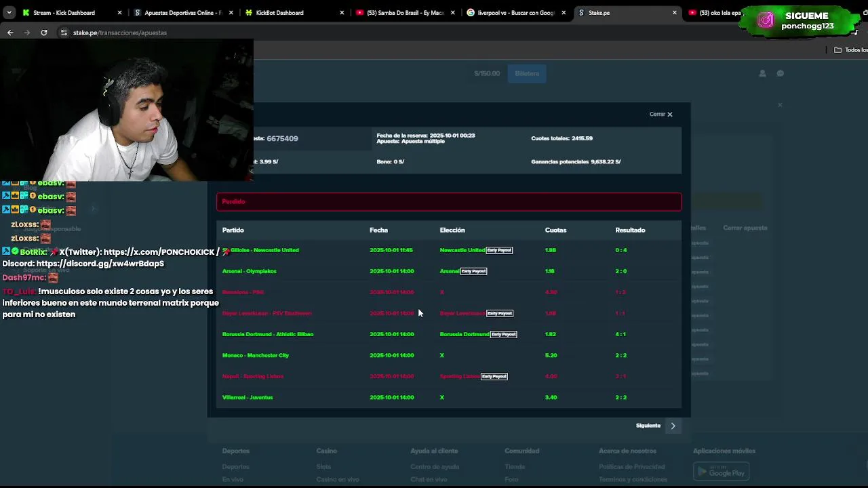The width and height of the screenshot is (868, 488).
Task: Open the Slots footer link
Action: click(x=323, y=467)
